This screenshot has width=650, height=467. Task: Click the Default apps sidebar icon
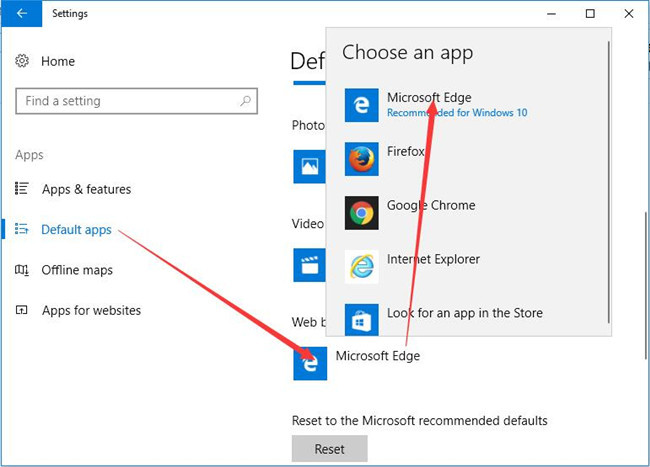coord(22,229)
